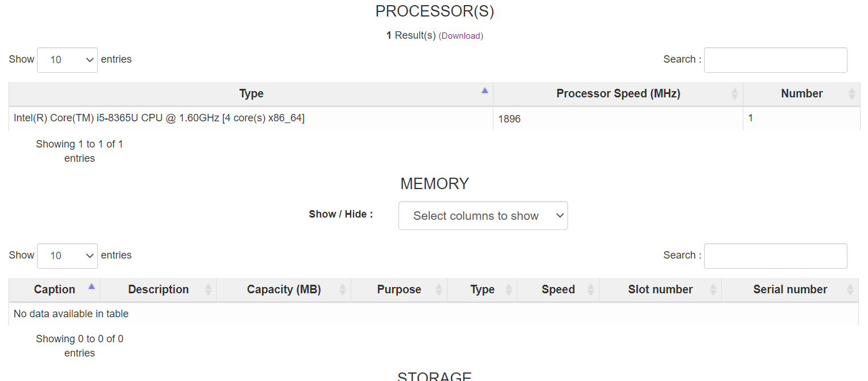Viewport: 868px width, 381px height.
Task: Click the MEMORY section heading
Action: pyautogui.click(x=434, y=183)
